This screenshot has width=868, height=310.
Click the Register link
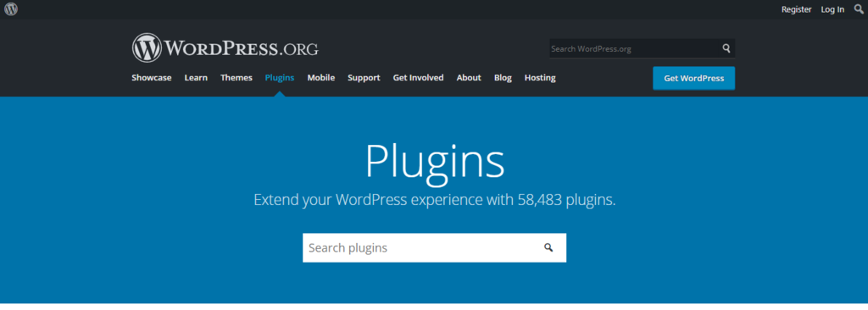(797, 9)
